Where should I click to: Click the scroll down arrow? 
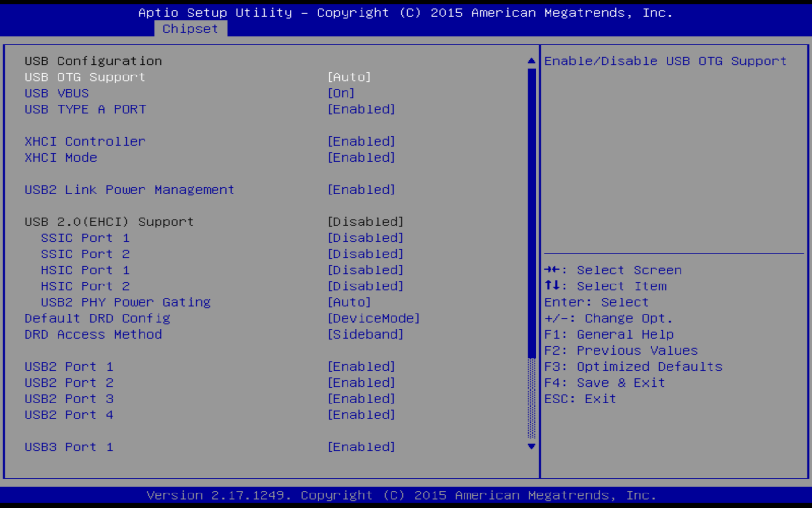pos(531,447)
